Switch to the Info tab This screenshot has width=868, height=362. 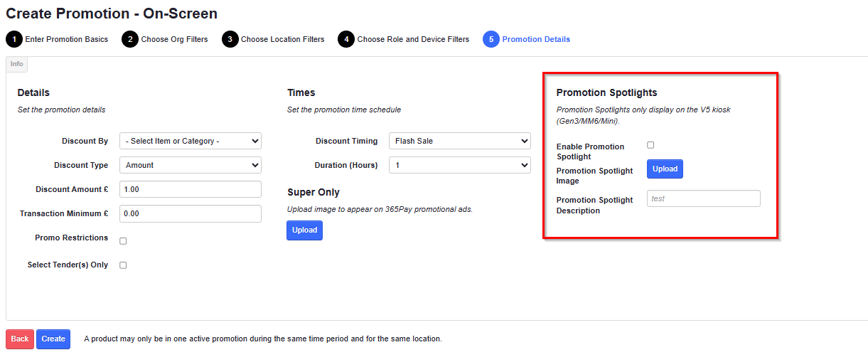(16, 64)
